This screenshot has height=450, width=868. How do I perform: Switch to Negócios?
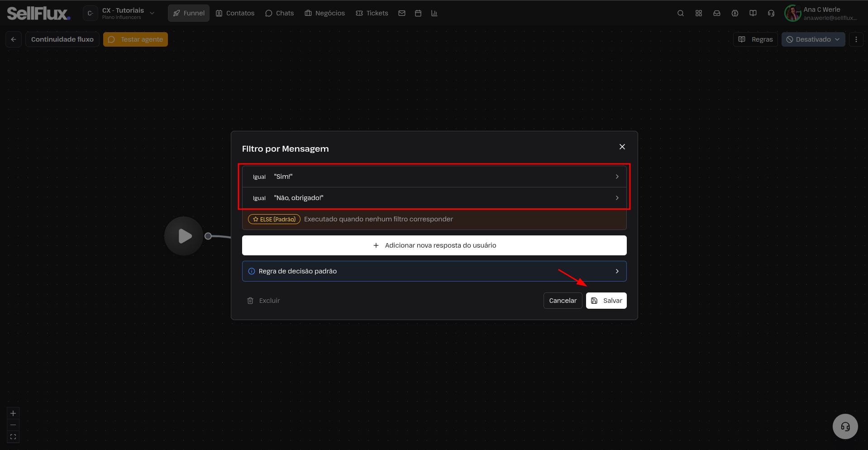325,13
